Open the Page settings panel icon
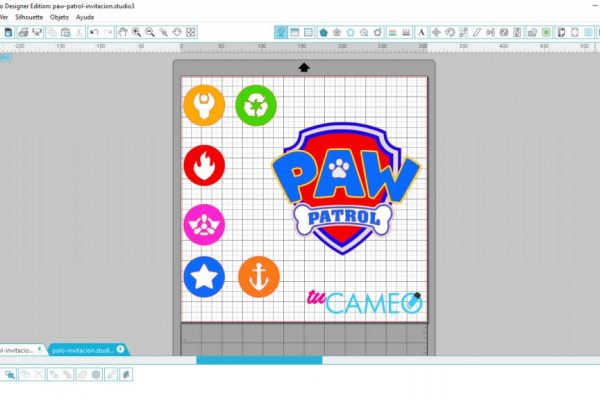 (x=281, y=33)
